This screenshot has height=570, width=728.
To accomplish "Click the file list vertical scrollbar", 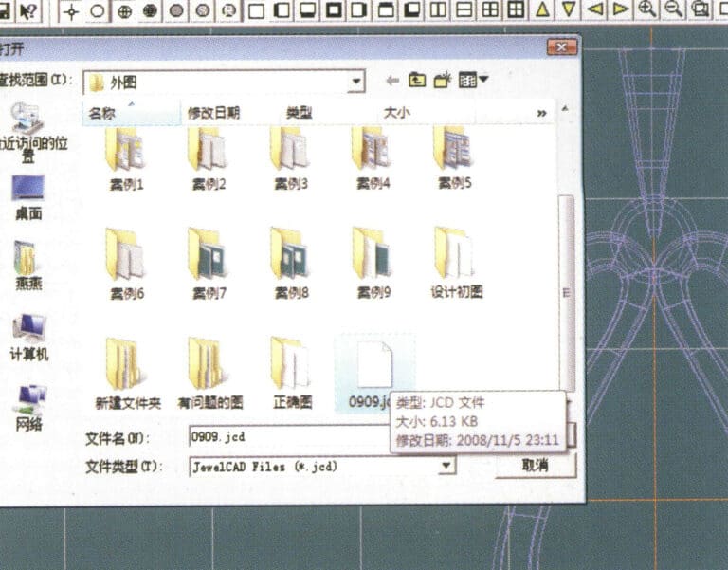I will pyautogui.click(x=566, y=293).
